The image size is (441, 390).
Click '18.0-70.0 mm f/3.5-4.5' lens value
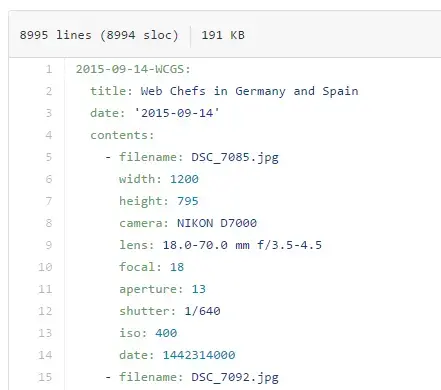[x=242, y=245]
